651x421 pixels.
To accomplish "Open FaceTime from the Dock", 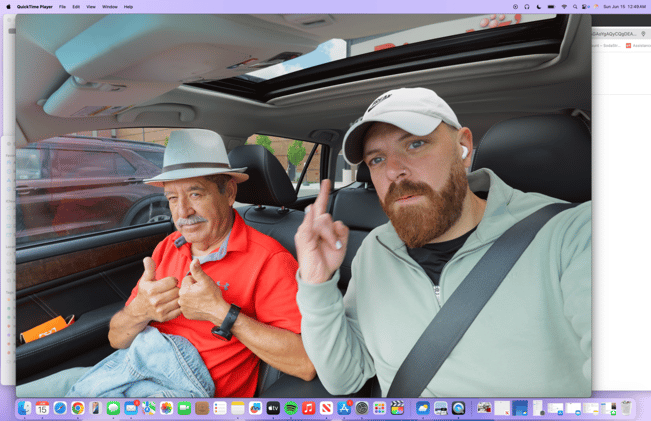I will point(184,408).
